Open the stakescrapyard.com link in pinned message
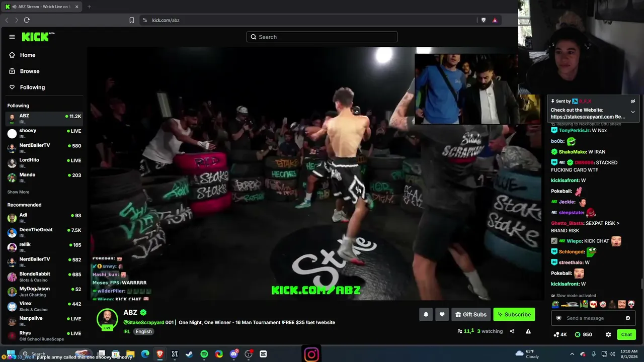Screen dimensions: 644x362 [x=582, y=117]
